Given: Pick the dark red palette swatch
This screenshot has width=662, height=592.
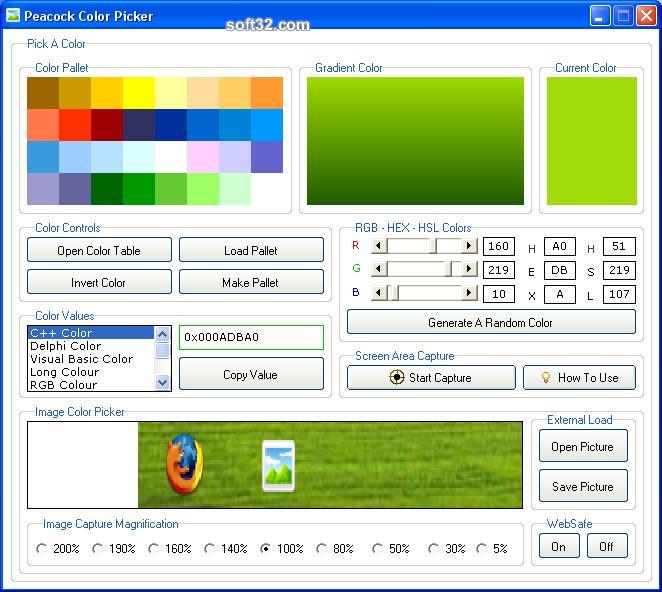Looking at the screenshot, I should [x=107, y=125].
